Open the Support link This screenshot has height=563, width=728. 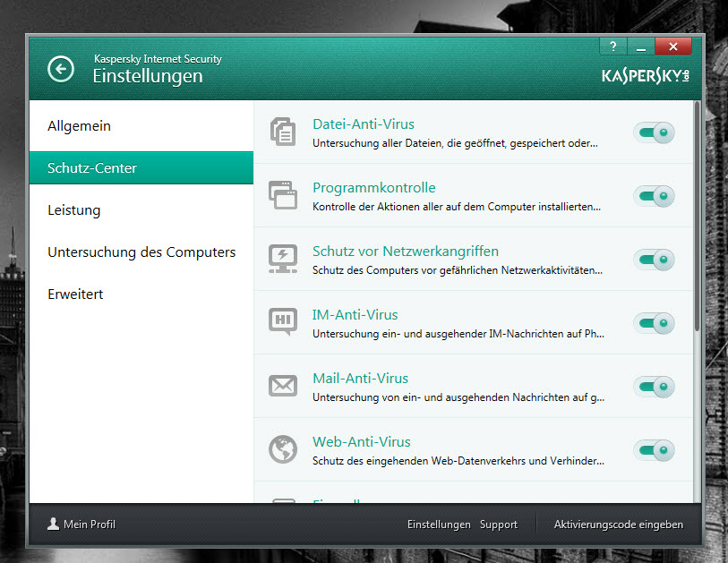[499, 525]
